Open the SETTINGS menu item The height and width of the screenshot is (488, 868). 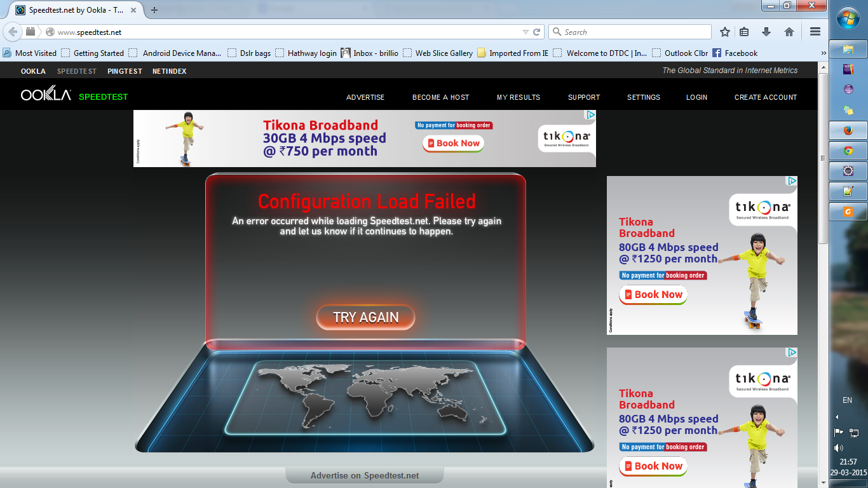[x=644, y=97]
